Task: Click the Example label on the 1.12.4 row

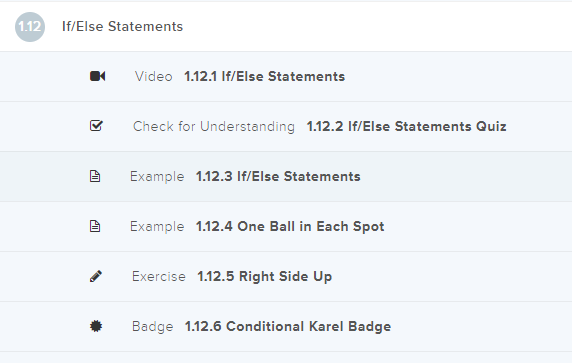Action: pos(157,227)
